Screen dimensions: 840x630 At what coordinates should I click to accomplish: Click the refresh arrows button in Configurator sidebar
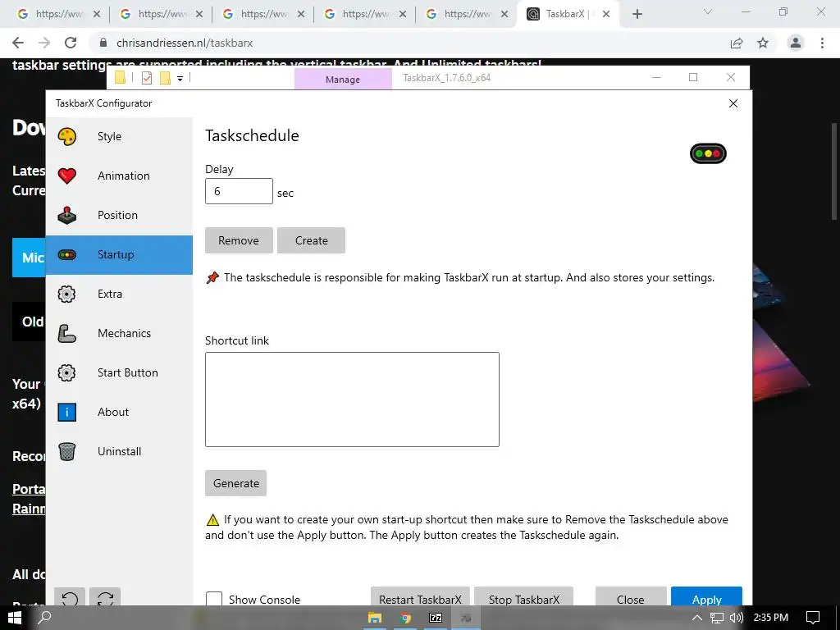pos(105,597)
